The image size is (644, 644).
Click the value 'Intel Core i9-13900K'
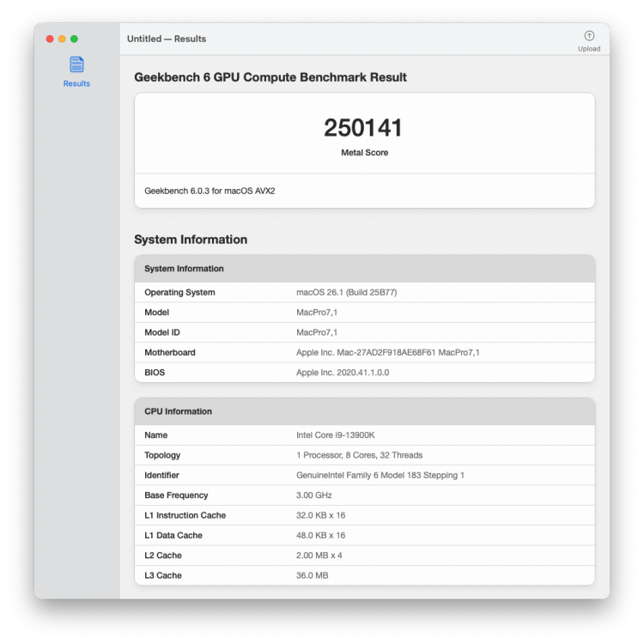click(x=335, y=435)
